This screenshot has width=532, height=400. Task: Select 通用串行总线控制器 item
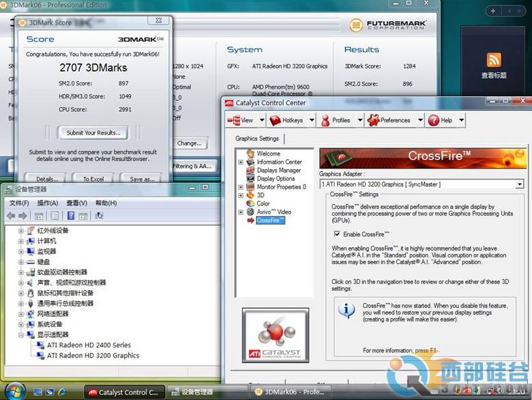tap(65, 304)
